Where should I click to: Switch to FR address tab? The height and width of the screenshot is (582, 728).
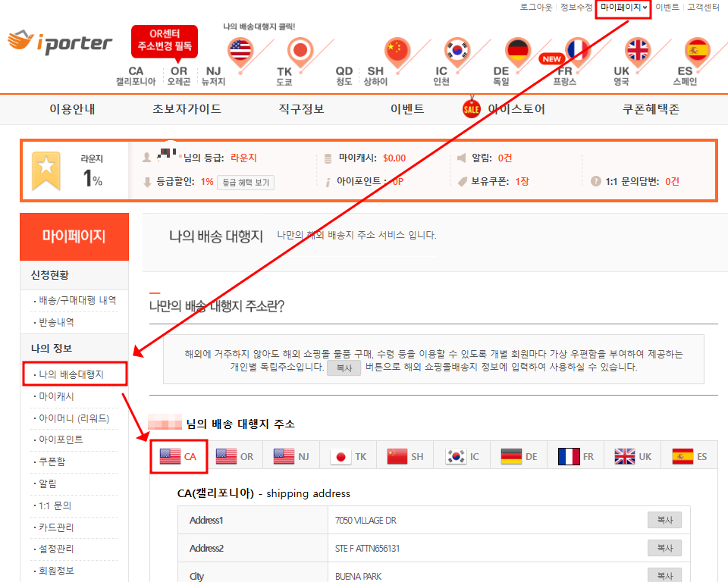[x=576, y=457]
